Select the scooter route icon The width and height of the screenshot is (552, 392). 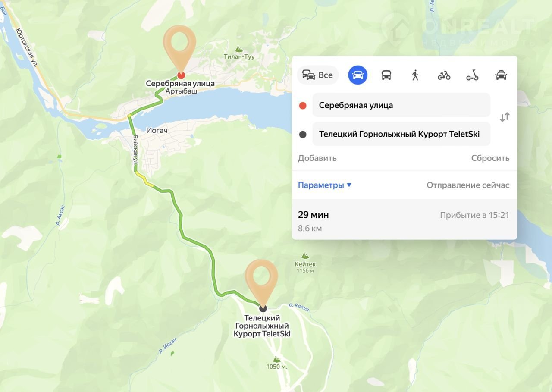[x=472, y=75]
